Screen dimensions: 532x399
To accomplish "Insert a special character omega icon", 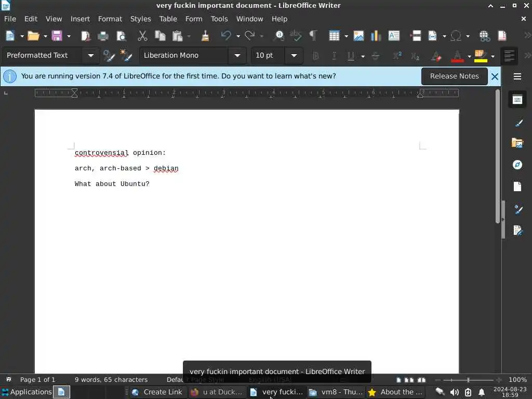I will (456, 36).
